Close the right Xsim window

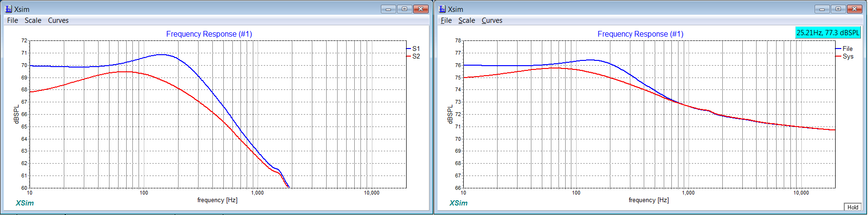[855, 9]
